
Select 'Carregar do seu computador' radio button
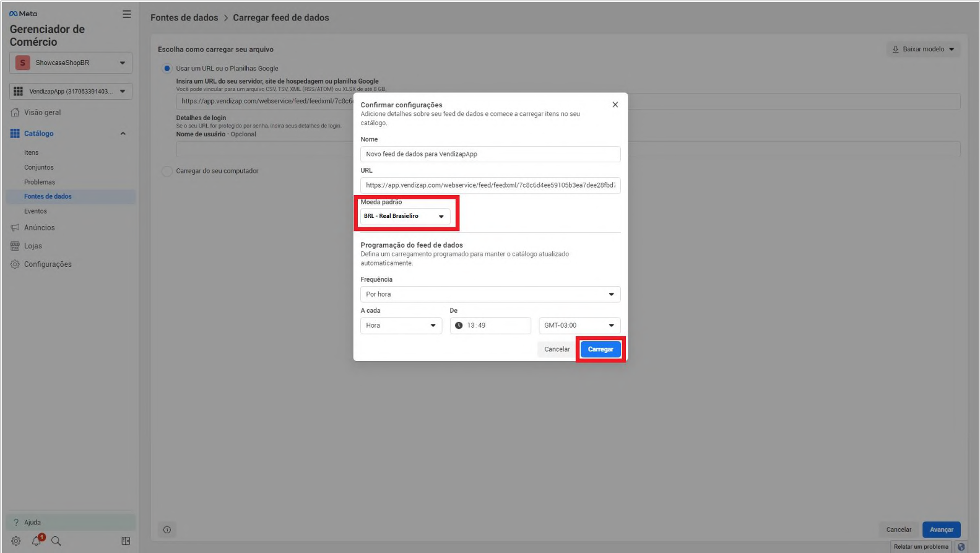click(x=167, y=171)
